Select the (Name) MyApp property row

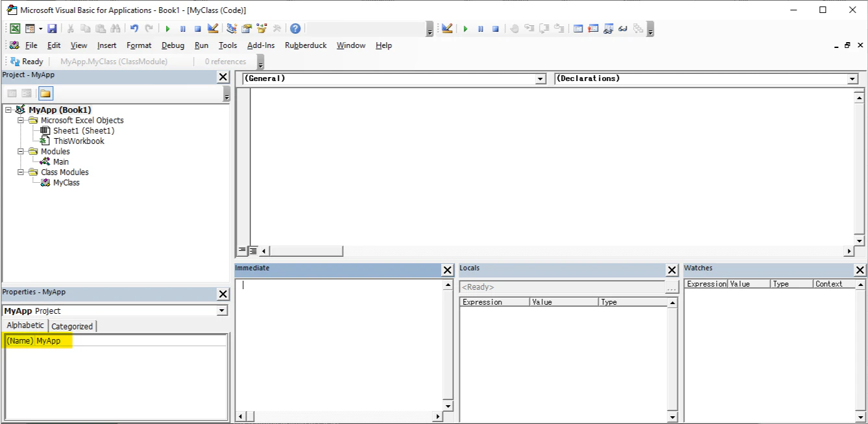pyautogui.click(x=116, y=341)
